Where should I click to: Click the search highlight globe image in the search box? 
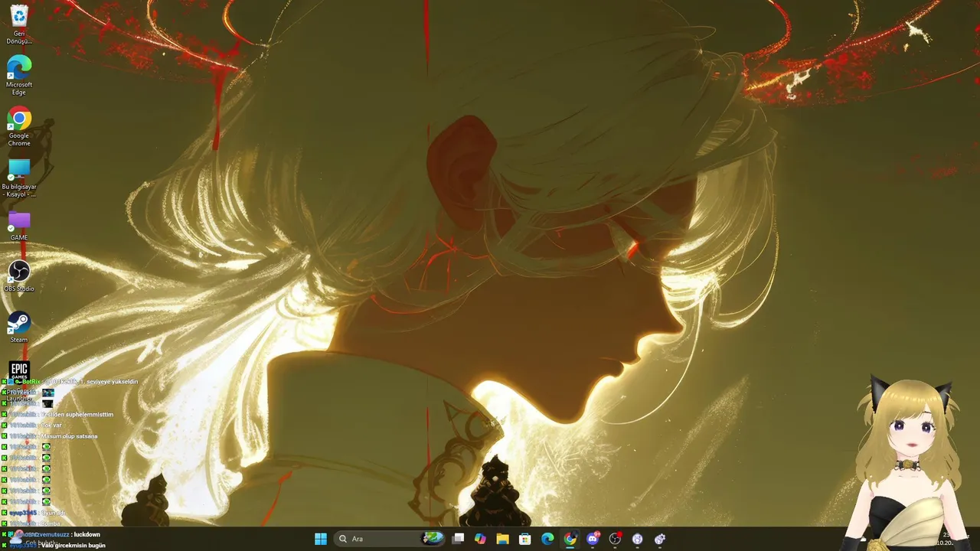(x=433, y=539)
